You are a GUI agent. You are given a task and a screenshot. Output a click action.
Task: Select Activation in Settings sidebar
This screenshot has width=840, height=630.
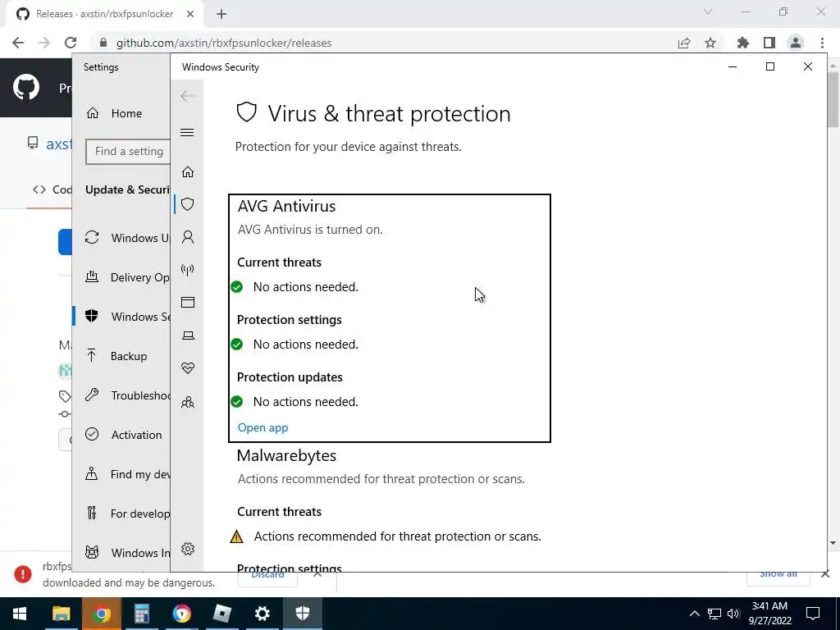[x=121, y=435]
